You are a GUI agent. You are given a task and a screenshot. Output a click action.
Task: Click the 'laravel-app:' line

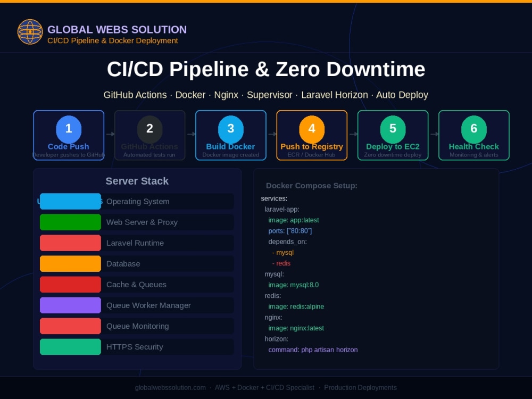coord(282,209)
